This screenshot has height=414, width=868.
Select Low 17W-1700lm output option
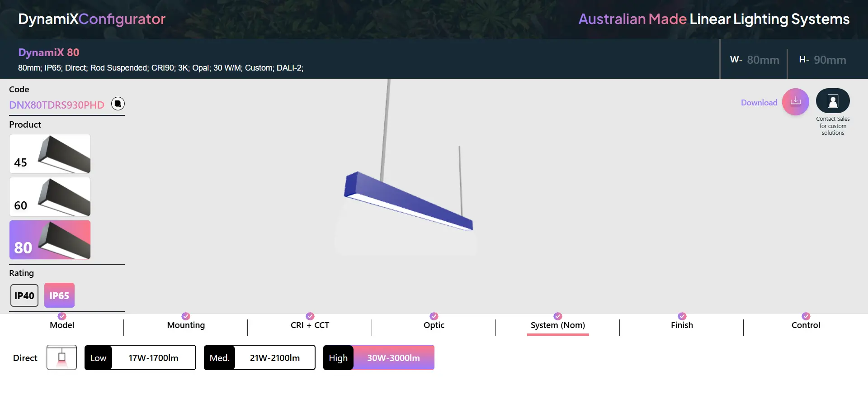pos(140,357)
